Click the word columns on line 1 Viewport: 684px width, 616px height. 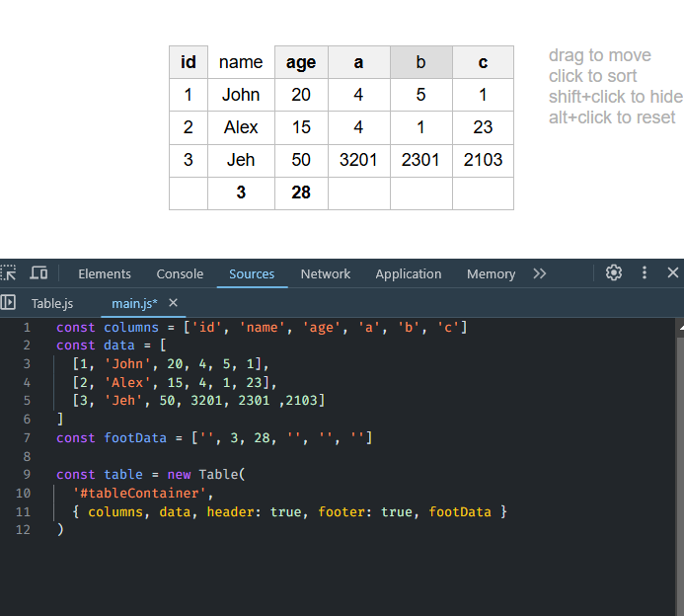pyautogui.click(x=131, y=327)
